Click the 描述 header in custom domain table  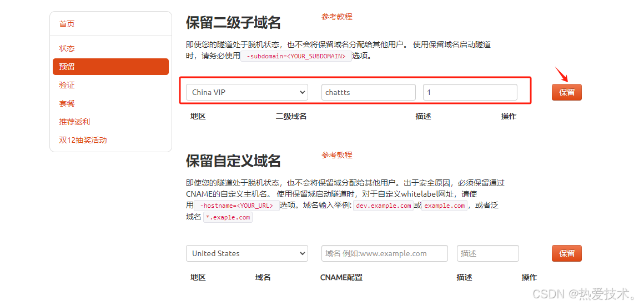coord(465,277)
